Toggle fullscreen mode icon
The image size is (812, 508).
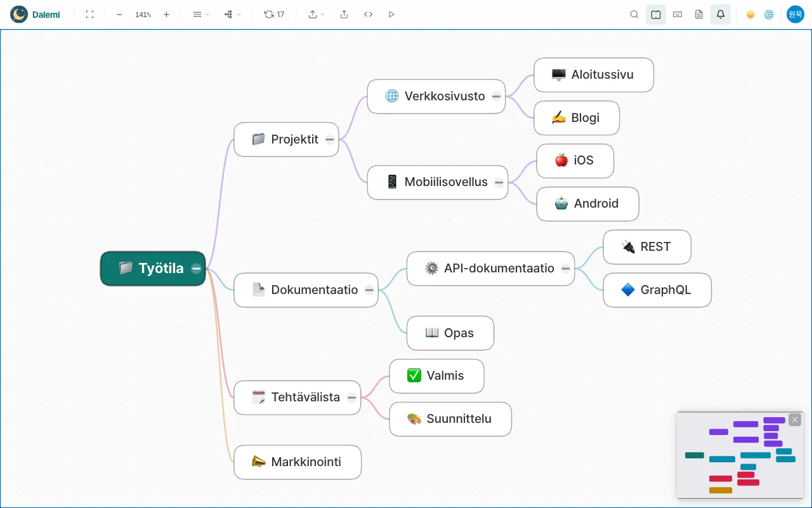[x=89, y=14]
